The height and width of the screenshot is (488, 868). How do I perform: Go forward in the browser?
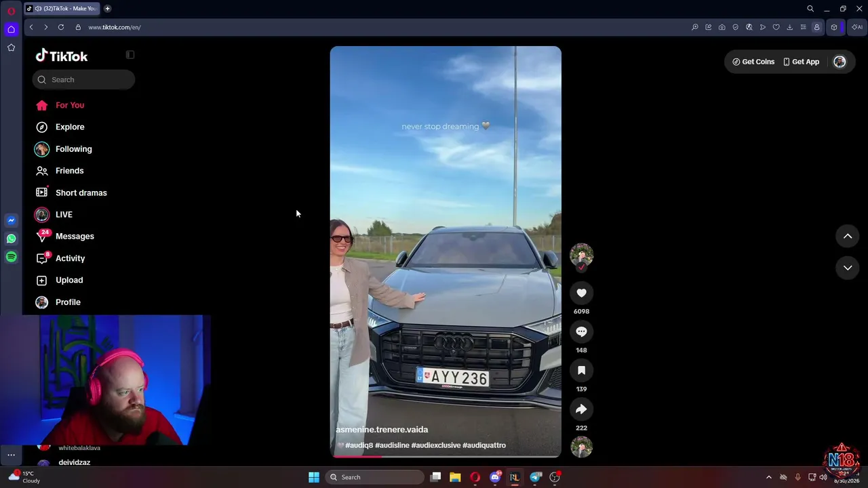[46, 27]
